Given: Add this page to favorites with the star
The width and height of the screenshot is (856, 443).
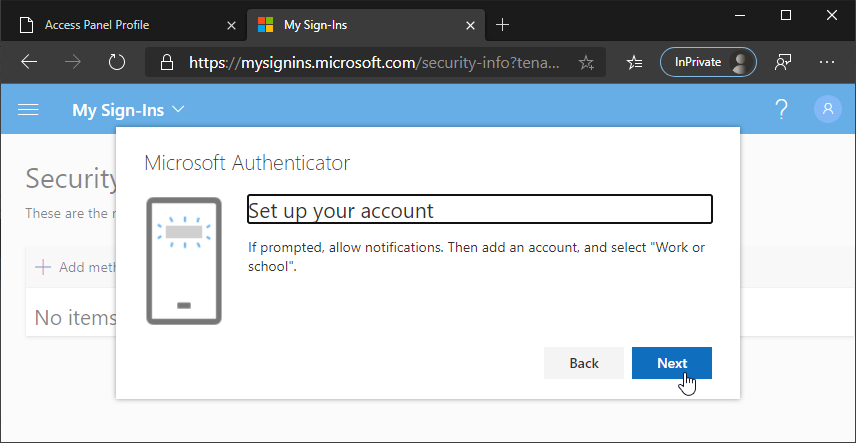Looking at the screenshot, I should click(x=586, y=63).
